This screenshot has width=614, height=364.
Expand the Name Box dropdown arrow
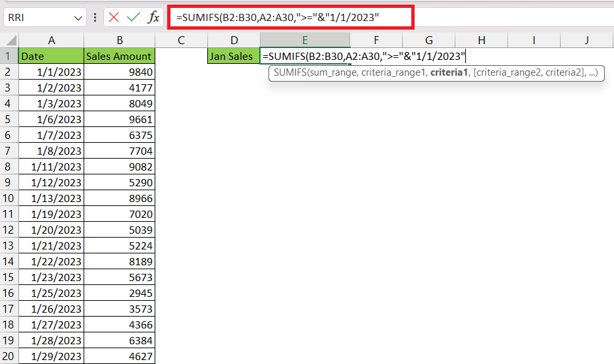(x=78, y=18)
